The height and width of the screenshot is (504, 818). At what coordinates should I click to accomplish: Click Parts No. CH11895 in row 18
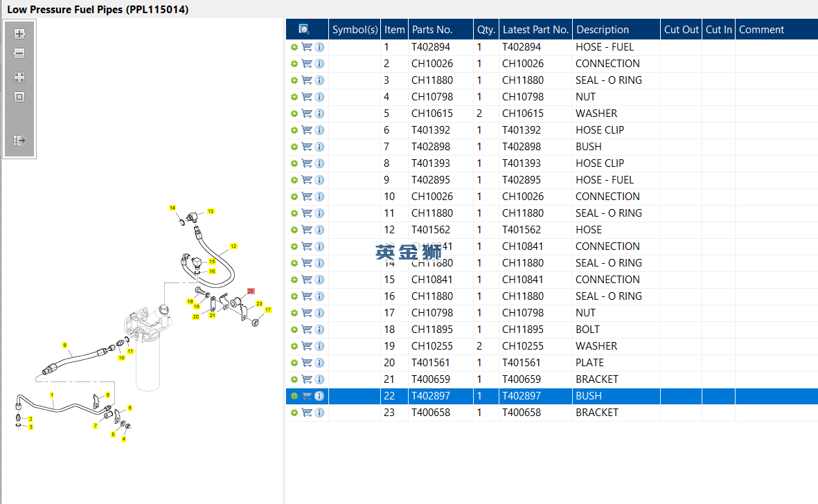click(432, 330)
